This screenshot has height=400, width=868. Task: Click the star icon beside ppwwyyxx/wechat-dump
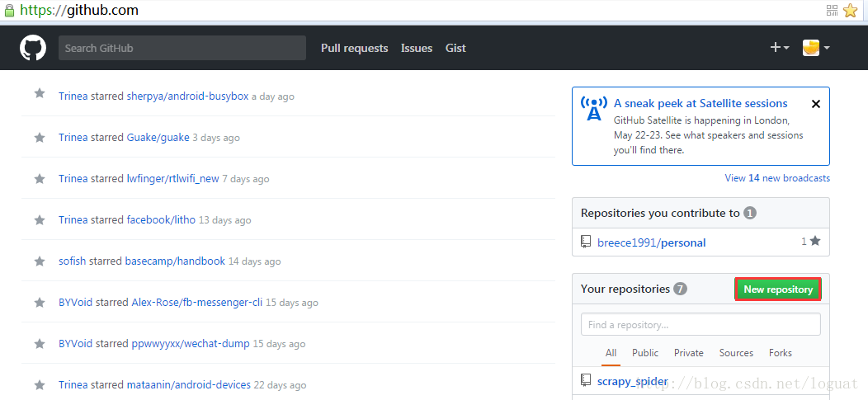(40, 344)
